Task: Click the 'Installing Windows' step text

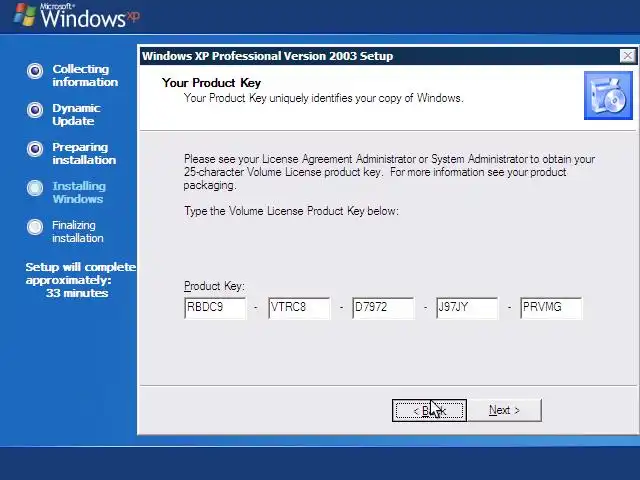Action: 79,193
